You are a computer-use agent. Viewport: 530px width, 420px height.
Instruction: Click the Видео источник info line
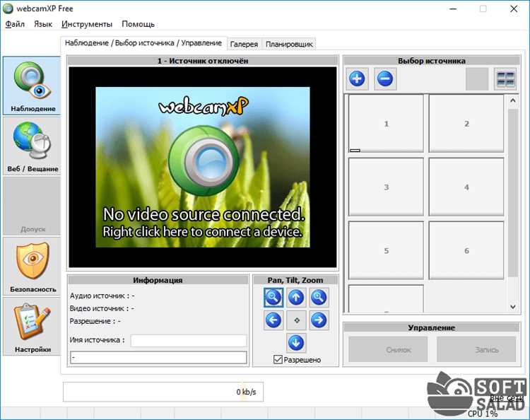coord(102,308)
